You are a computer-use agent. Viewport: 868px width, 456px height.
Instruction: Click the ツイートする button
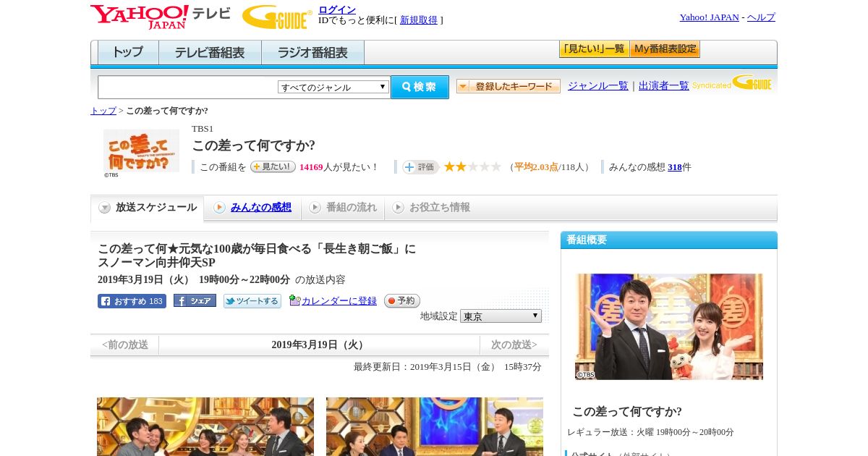click(252, 301)
